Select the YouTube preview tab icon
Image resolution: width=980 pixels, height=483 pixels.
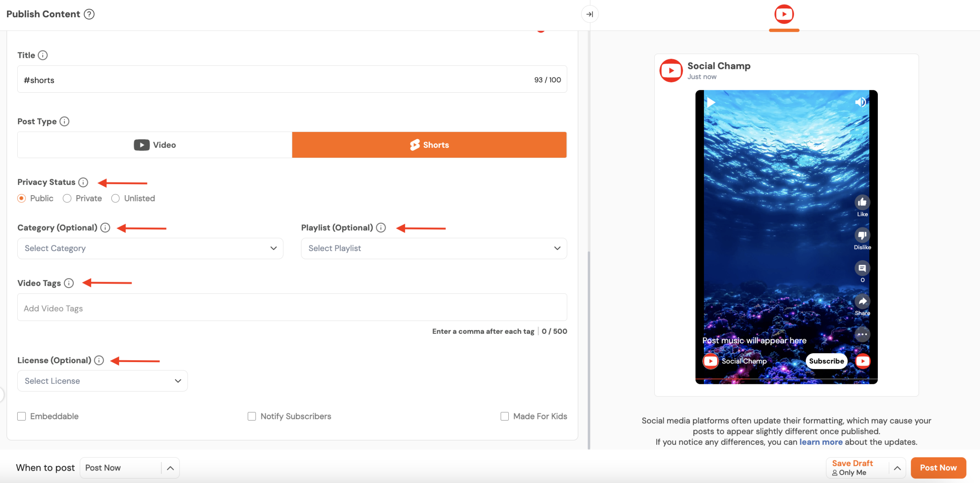784,15
